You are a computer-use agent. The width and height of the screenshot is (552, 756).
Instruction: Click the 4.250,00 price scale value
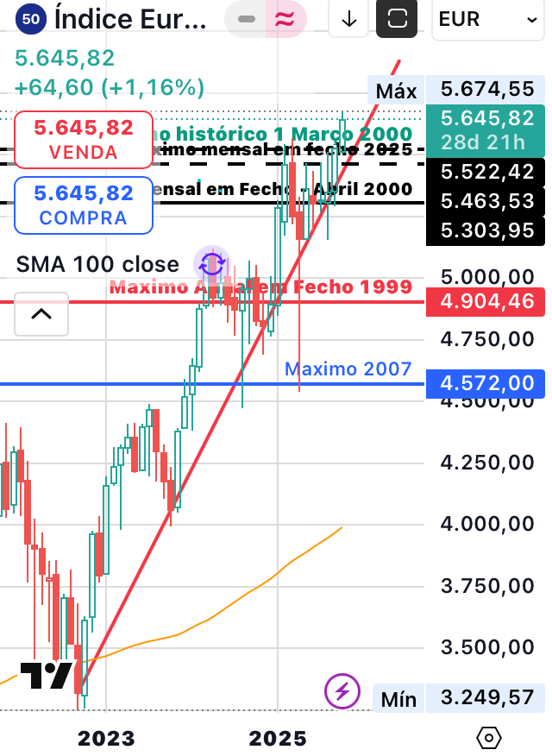click(487, 463)
